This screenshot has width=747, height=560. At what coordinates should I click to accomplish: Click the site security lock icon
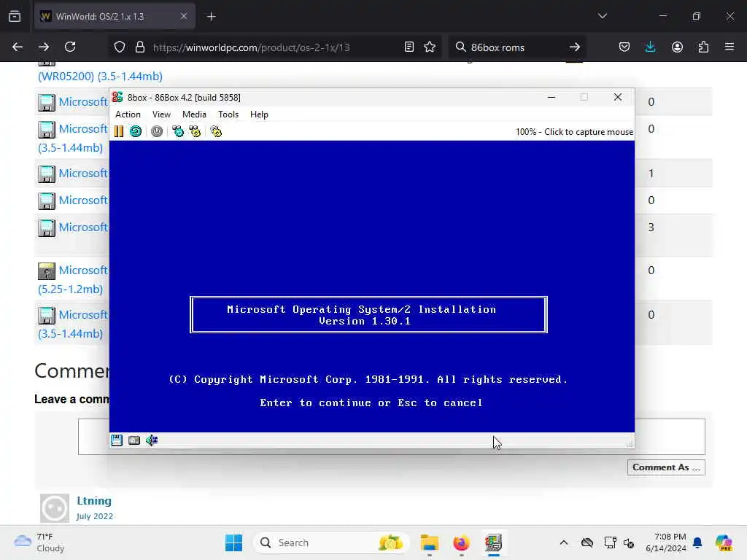[139, 47]
